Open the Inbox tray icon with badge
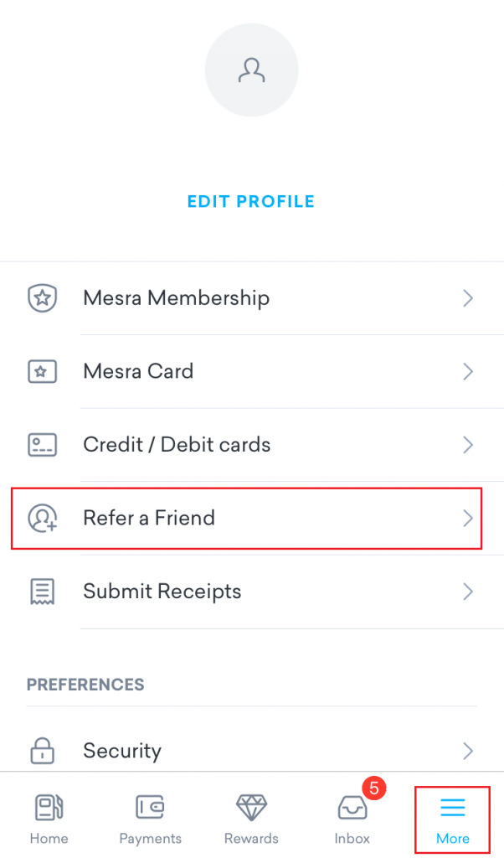Viewport: 504px width, 858px height. [x=352, y=808]
